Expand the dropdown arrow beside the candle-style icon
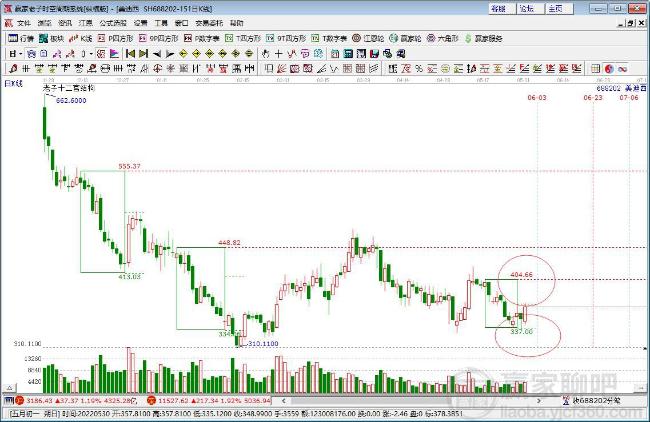This screenshot has height=422, width=650. click(91, 54)
